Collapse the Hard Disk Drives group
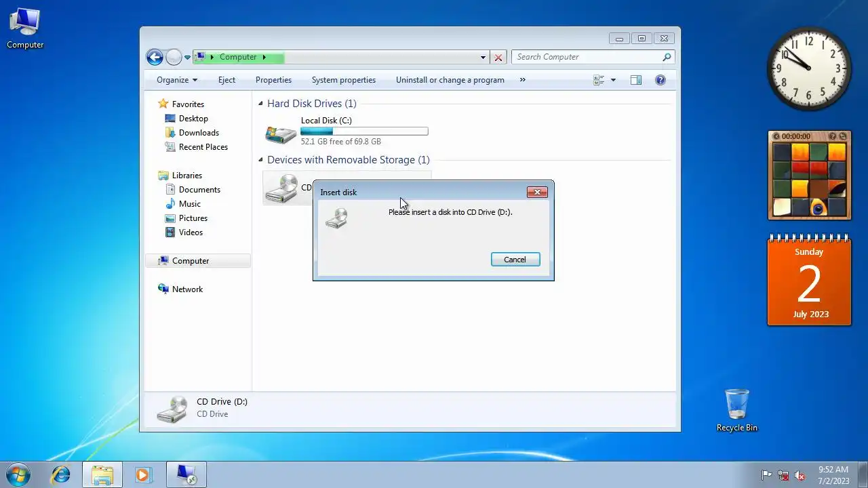868x488 pixels. [260, 104]
